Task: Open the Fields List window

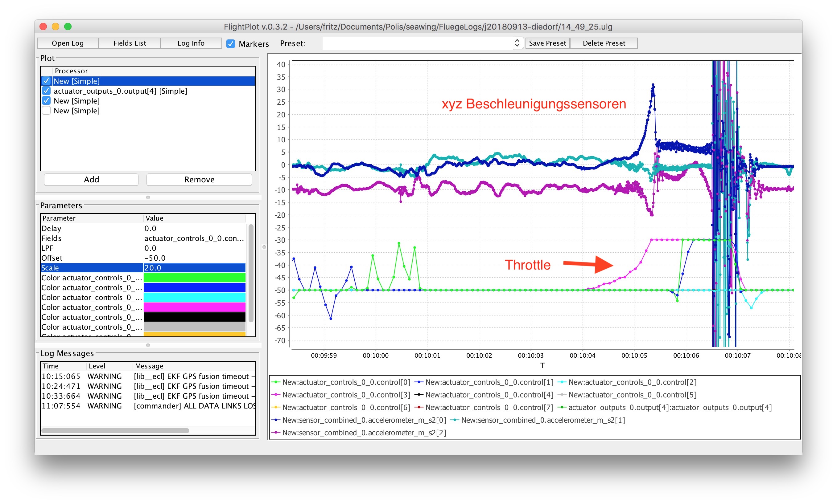Action: [130, 43]
